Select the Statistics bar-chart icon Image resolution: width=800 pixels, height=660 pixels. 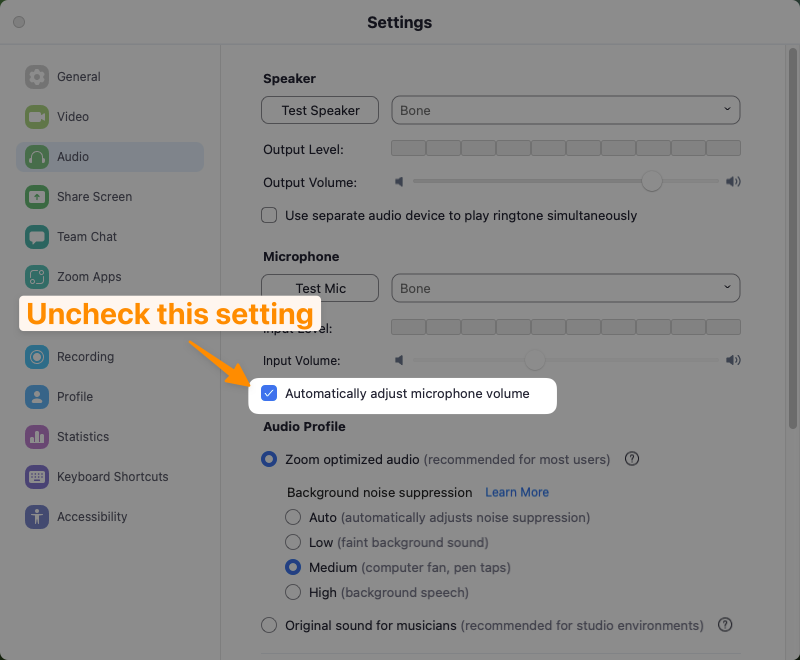click(x=37, y=437)
